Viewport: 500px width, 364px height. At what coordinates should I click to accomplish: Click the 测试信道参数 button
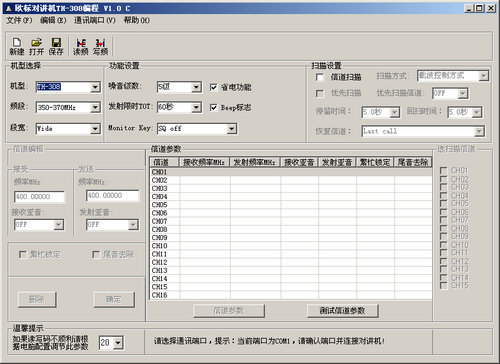point(342,311)
